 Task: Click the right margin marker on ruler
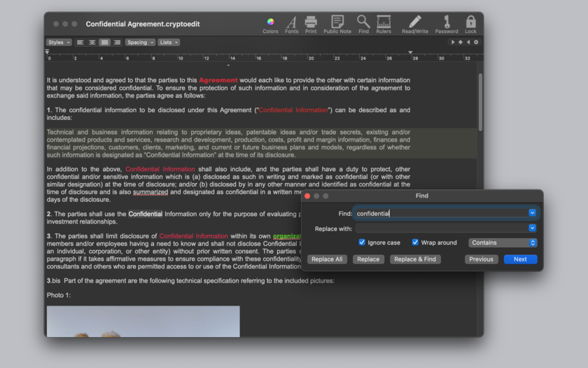coord(410,53)
